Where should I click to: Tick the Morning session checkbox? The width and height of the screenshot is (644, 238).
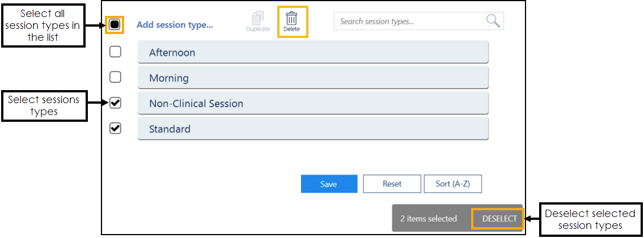(115, 78)
